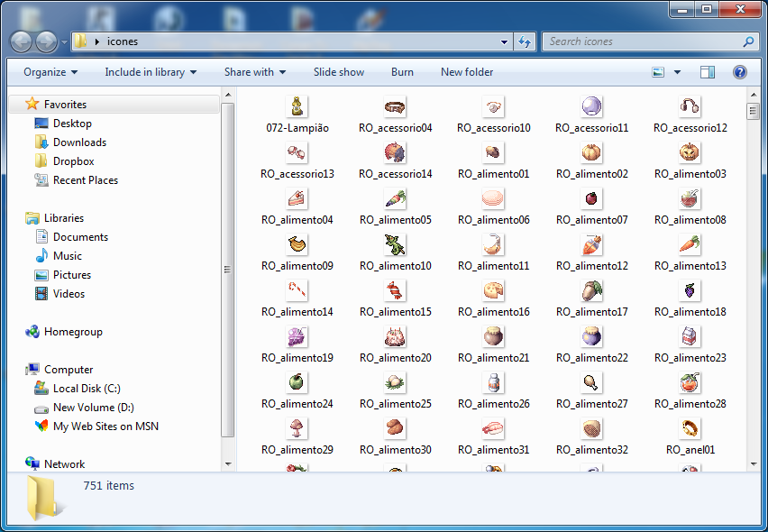Select the RO_alimento07 apple icon
This screenshot has width=768, height=532.
point(591,198)
